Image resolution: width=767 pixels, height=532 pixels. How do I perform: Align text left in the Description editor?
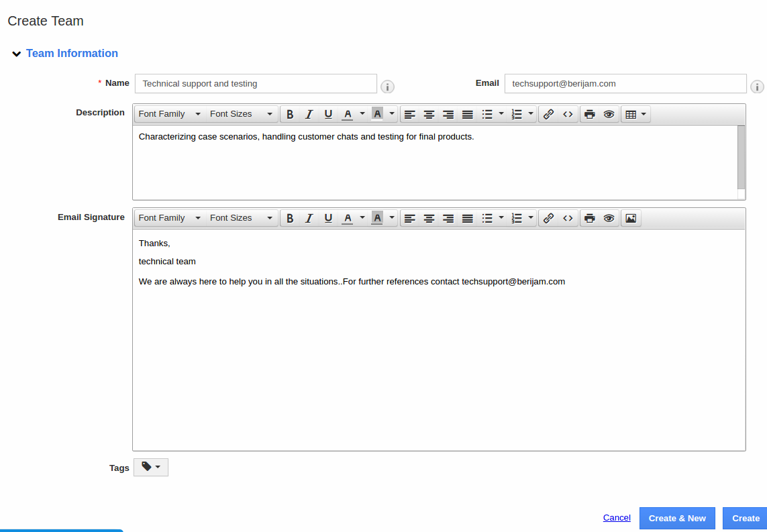[410, 115]
